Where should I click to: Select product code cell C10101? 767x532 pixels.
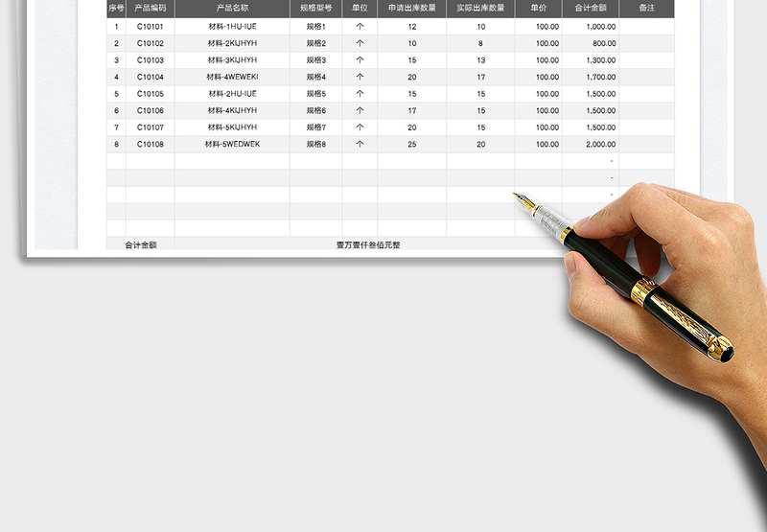coord(151,27)
